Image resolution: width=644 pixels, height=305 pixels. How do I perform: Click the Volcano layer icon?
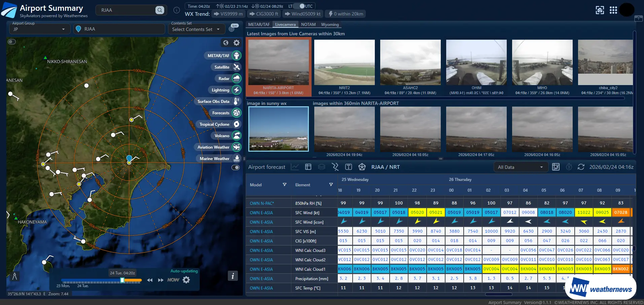coord(237,136)
